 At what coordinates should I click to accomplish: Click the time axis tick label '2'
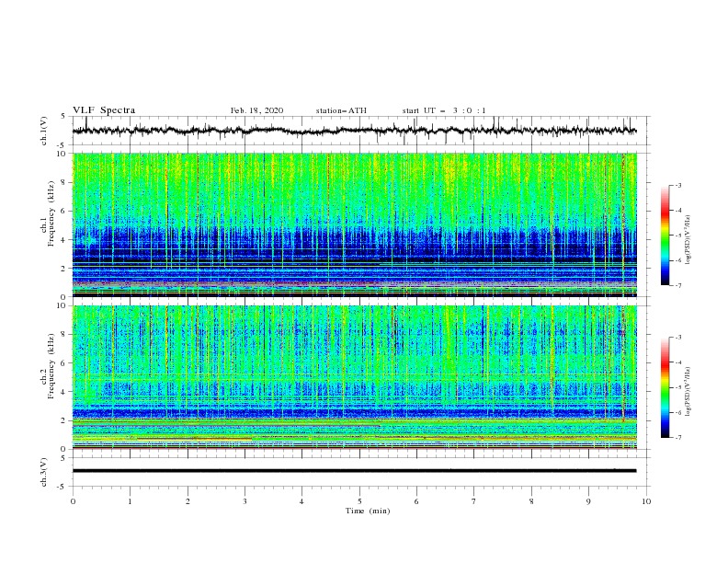coord(188,501)
